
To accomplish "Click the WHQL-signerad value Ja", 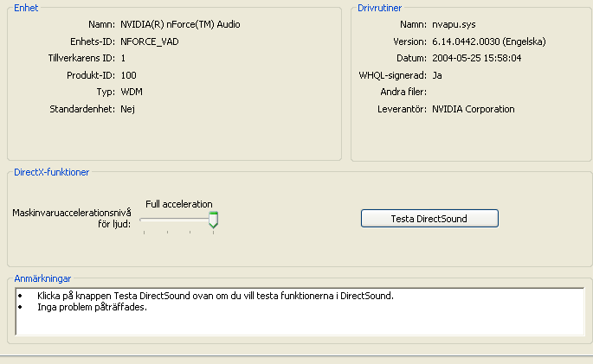I will tap(437, 75).
